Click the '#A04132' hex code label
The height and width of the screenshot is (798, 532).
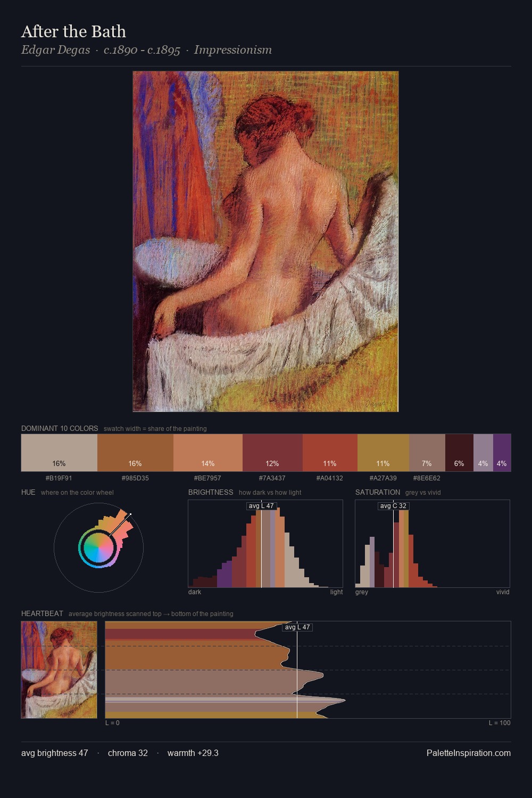point(330,478)
